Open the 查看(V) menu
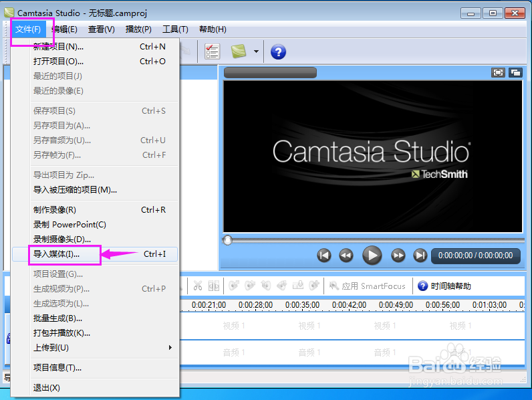The width and height of the screenshot is (532, 400). pyautogui.click(x=101, y=29)
